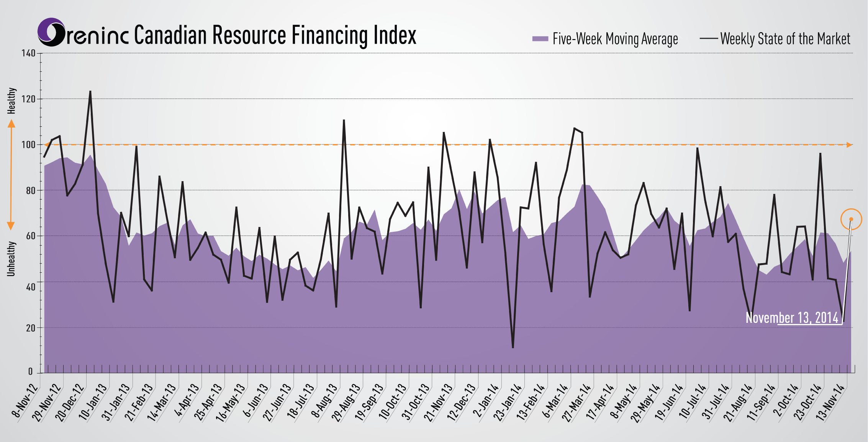The width and height of the screenshot is (868, 442).
Task: Click the x-axis date '23-Jan-14'
Action: [508, 402]
